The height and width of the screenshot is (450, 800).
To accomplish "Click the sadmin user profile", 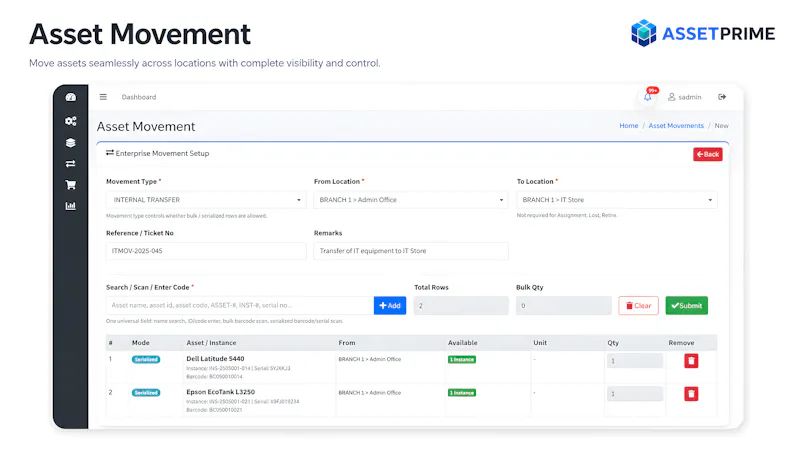I will click(685, 97).
